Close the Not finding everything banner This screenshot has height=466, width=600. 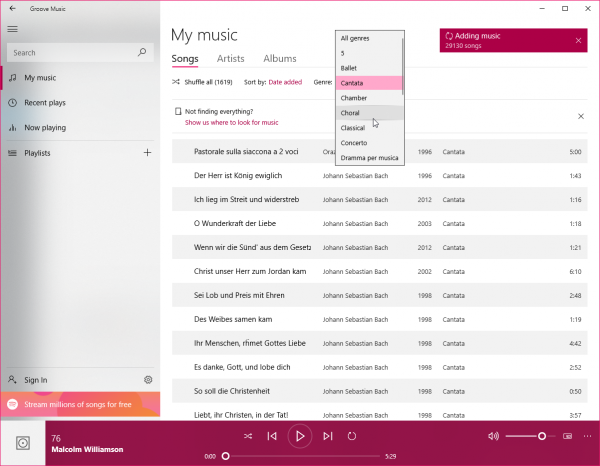[x=580, y=116]
